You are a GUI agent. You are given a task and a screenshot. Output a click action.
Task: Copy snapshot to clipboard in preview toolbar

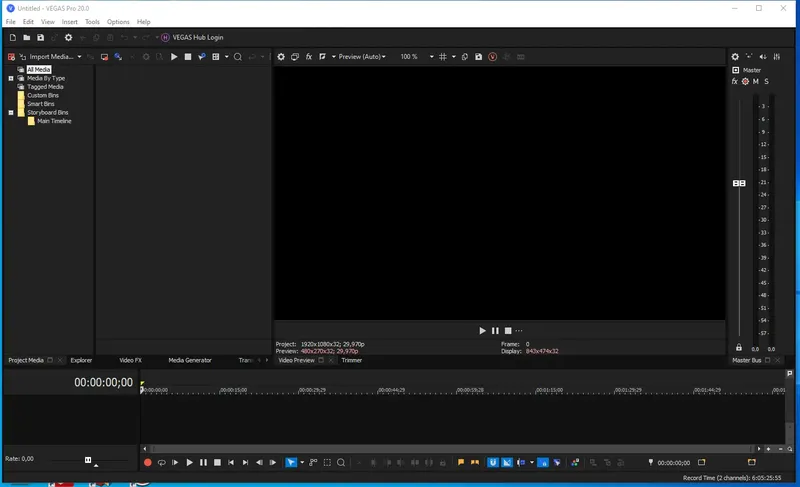pos(465,57)
